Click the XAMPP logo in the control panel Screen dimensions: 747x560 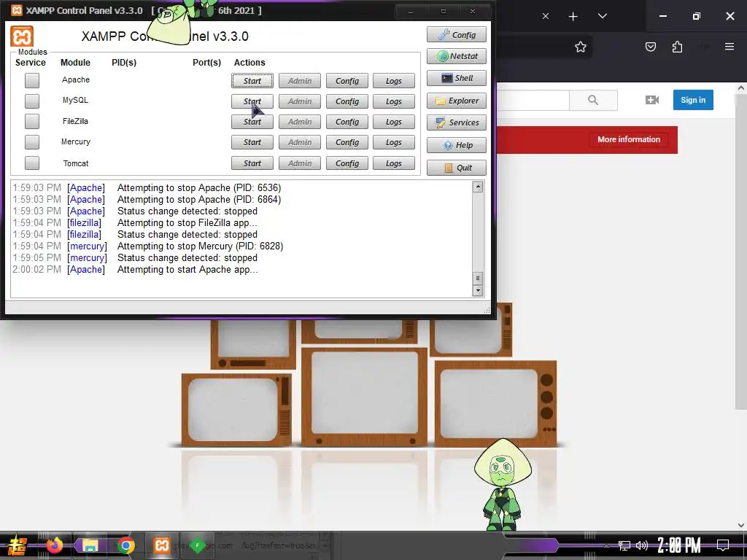22,36
